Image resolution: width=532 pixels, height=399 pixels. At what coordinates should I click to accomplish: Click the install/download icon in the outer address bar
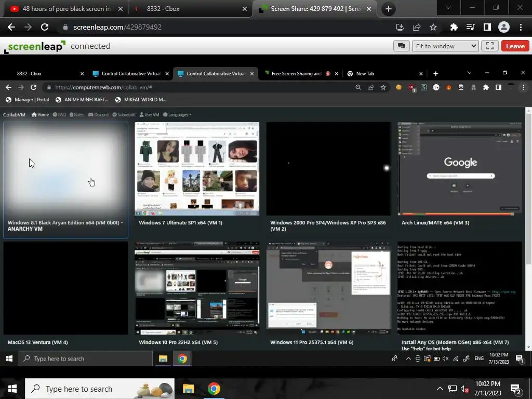pos(400,27)
